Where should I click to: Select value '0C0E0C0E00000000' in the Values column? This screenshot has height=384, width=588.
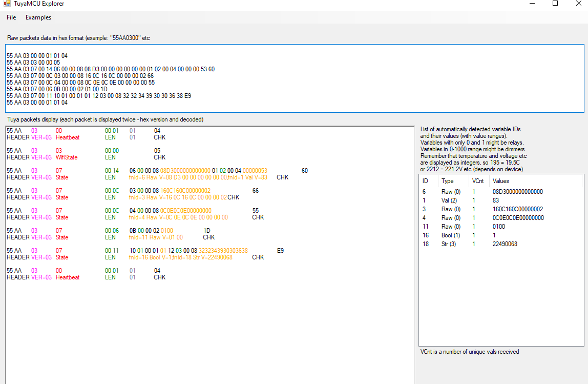pos(518,218)
